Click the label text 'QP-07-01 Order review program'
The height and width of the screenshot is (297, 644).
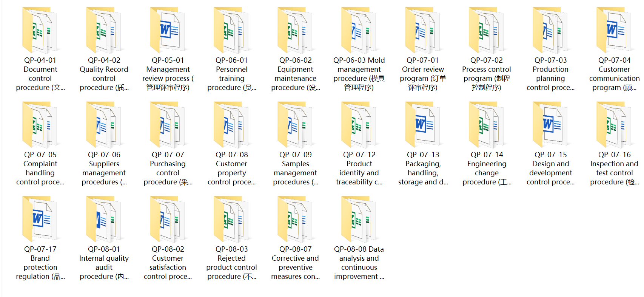click(x=423, y=74)
